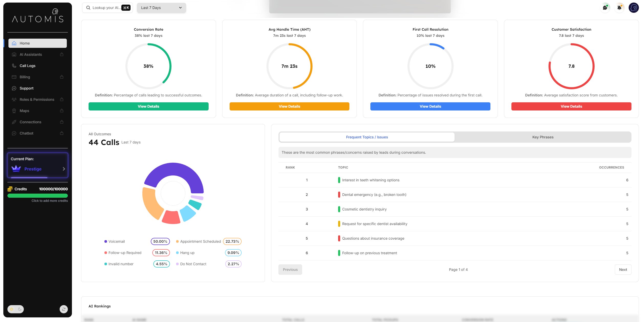Click the 50.00% Voicemail badge
This screenshot has width=644, height=322.
(x=160, y=241)
